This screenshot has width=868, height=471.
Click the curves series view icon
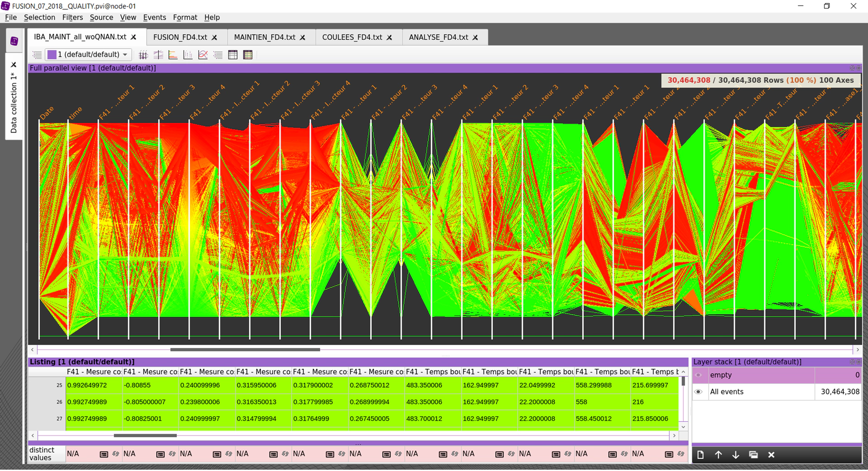(203, 55)
